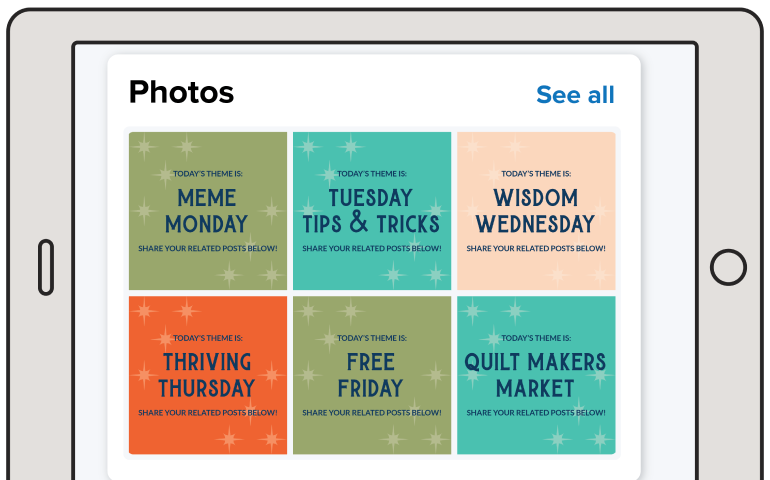Click "Share your related posts" under Meme Monday
Image resolution: width=770 pixels, height=480 pixels.
coord(207,248)
